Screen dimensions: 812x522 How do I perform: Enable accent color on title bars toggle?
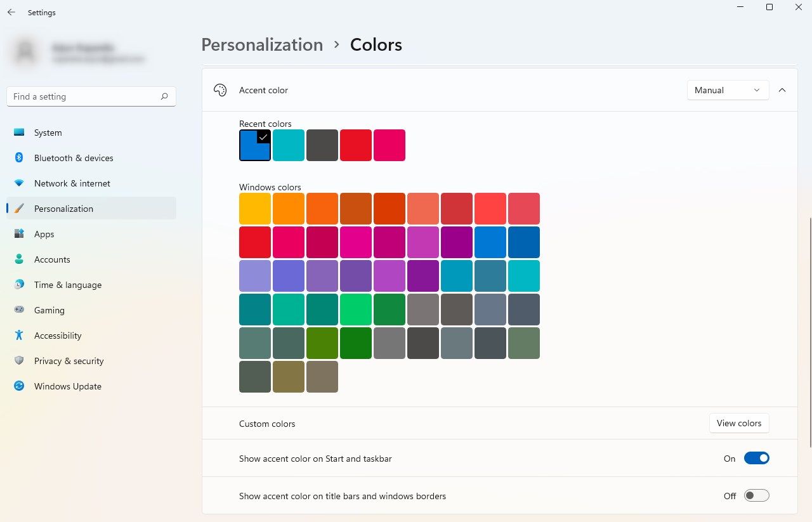point(756,496)
